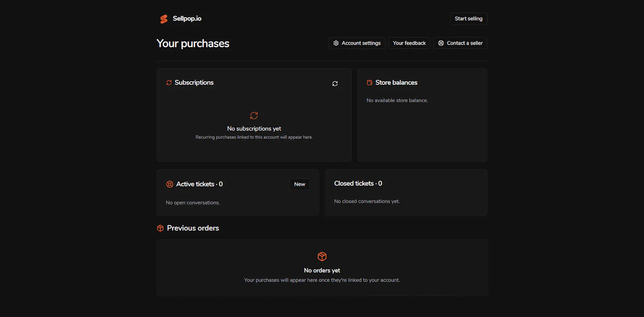Click the Subscriptions title text
The width and height of the screenshot is (644, 317).
coord(194,82)
